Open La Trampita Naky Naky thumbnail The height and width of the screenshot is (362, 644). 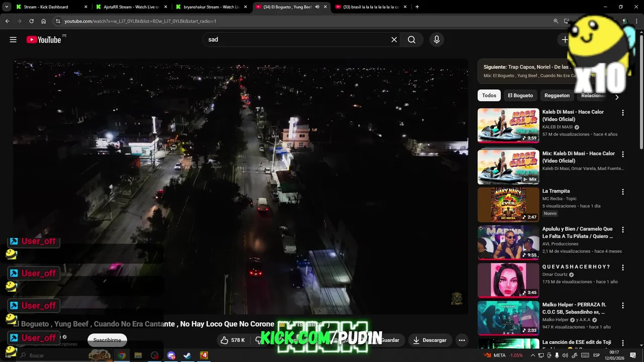pyautogui.click(x=508, y=205)
